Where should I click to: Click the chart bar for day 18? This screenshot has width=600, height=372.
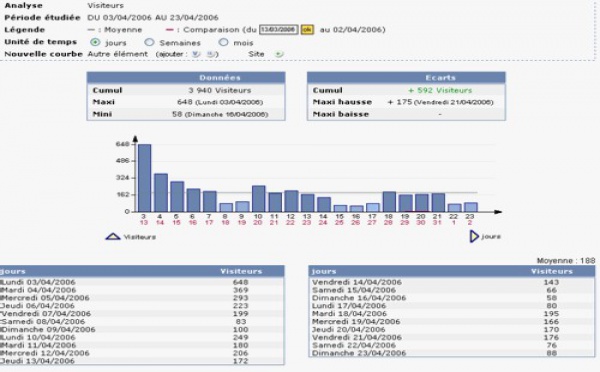[x=389, y=202]
